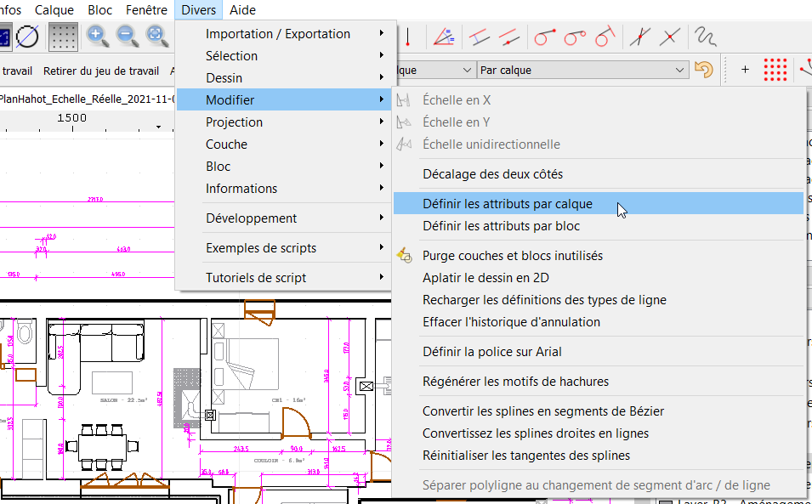Viewport: 812px width, 504px height.
Task: Click 'Retirer du jeu de travail' button
Action: pos(100,71)
